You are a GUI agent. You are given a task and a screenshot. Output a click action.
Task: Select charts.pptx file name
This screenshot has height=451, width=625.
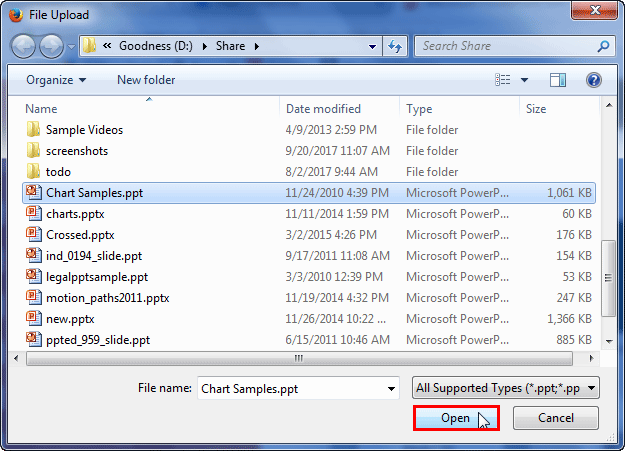(75, 214)
